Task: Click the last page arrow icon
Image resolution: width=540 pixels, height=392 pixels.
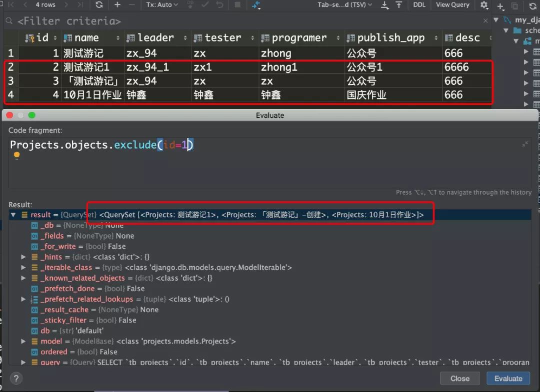Action: [80, 5]
